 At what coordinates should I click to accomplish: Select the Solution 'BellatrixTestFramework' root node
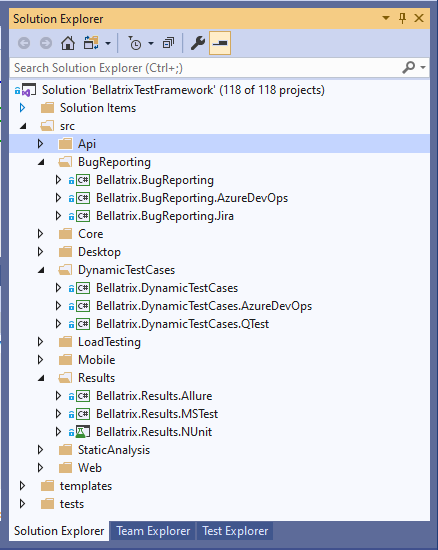click(x=183, y=90)
